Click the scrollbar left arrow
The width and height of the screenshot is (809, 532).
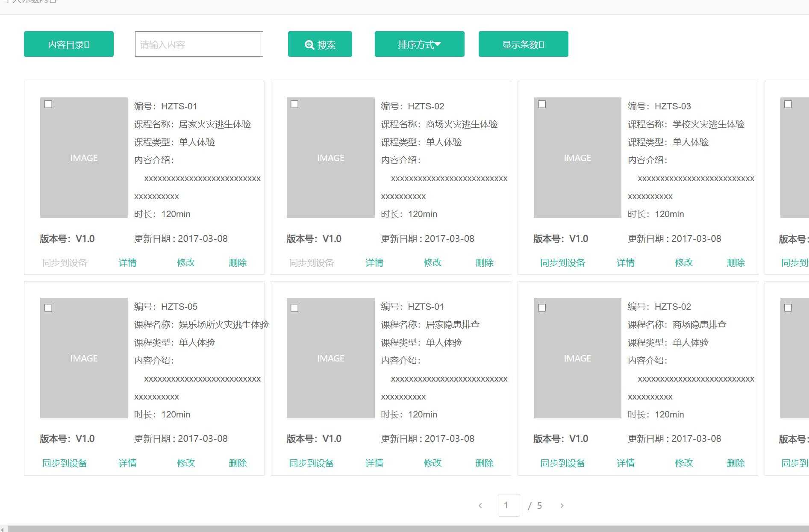3,529
